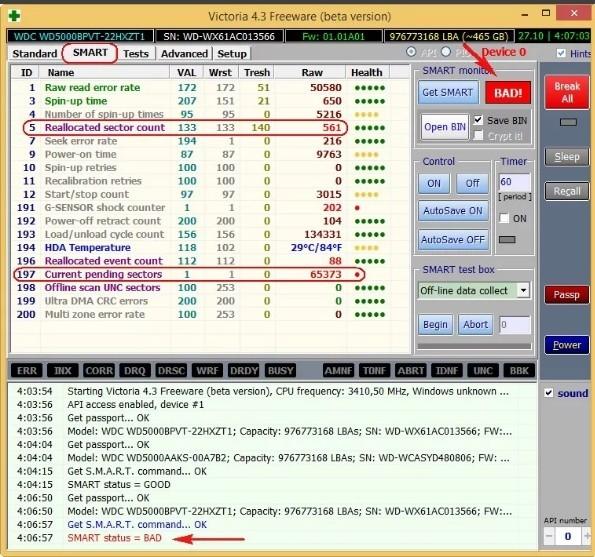Click the Sleep button

[567, 157]
